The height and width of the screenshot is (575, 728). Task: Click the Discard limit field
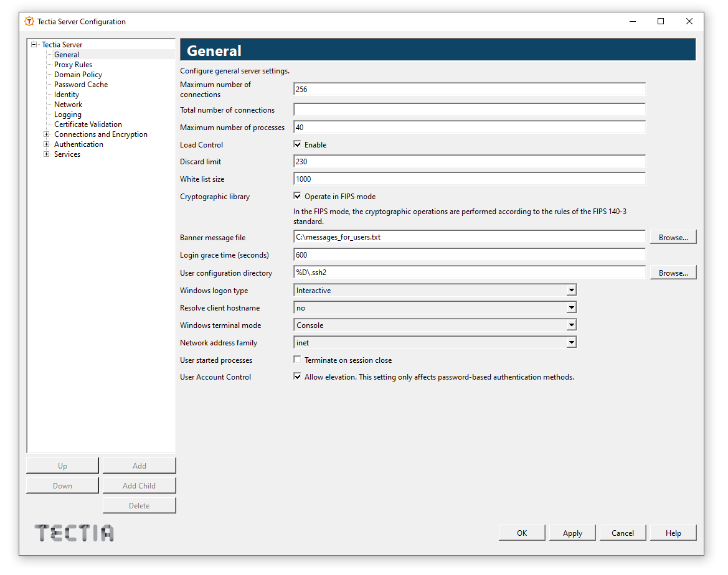[x=470, y=162]
